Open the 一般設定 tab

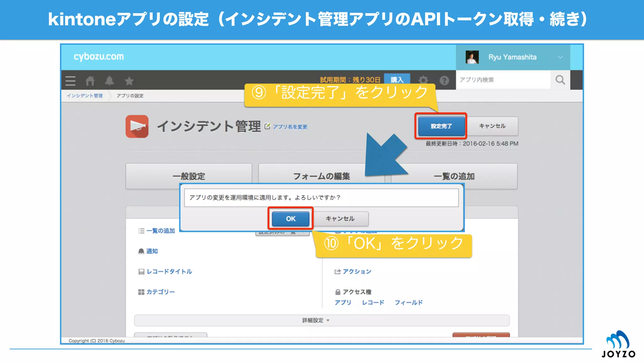click(189, 176)
